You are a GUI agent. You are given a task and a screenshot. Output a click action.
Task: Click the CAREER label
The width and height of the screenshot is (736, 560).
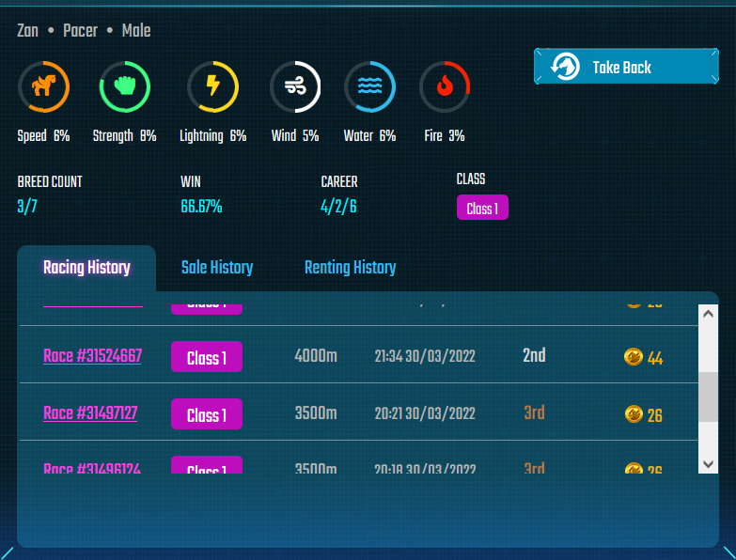pos(339,181)
